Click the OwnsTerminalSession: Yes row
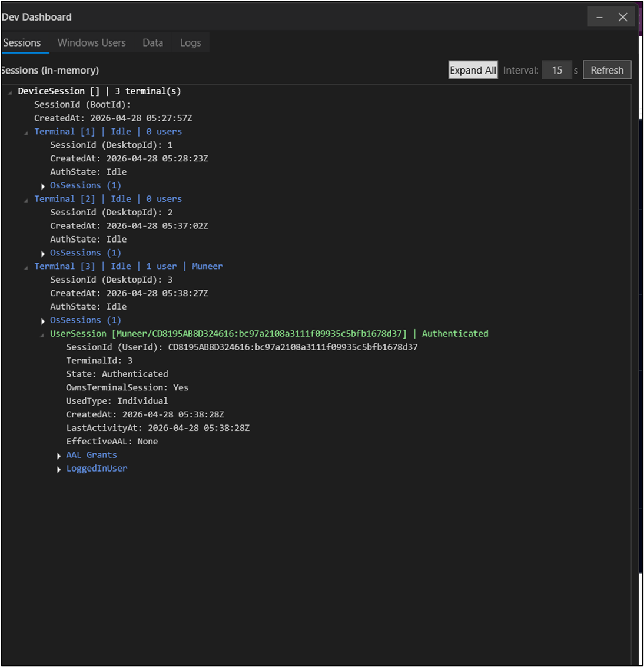This screenshot has height=667, width=644. [x=127, y=387]
